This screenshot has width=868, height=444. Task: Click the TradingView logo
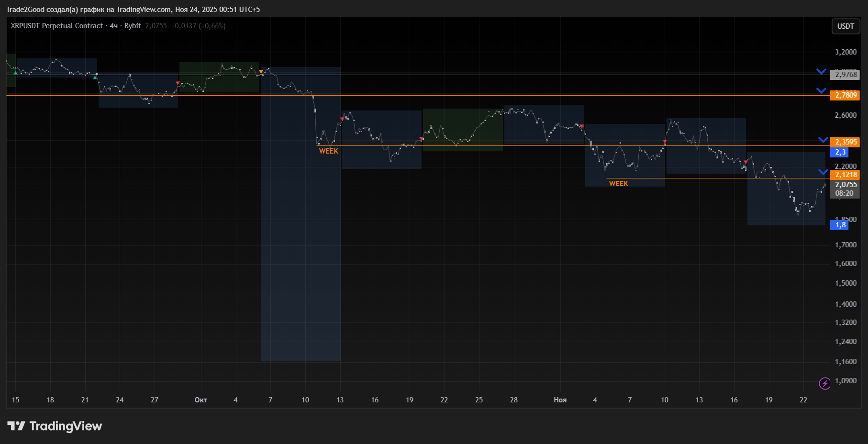55,426
